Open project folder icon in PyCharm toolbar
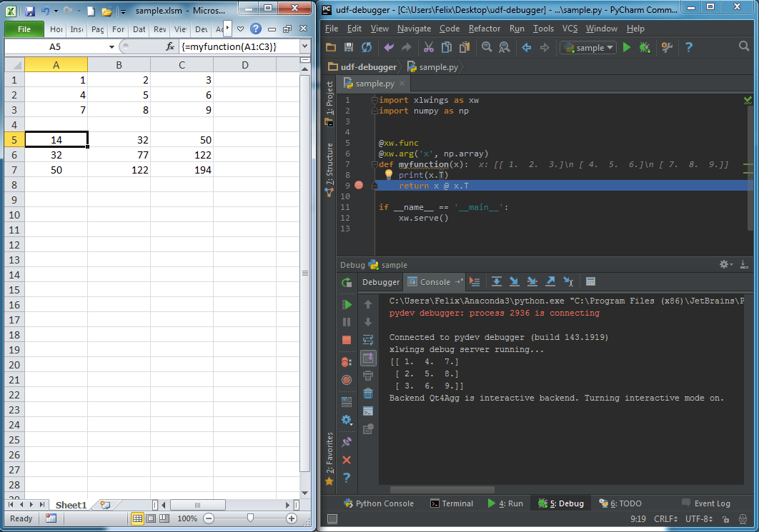759x532 pixels. 331,47
